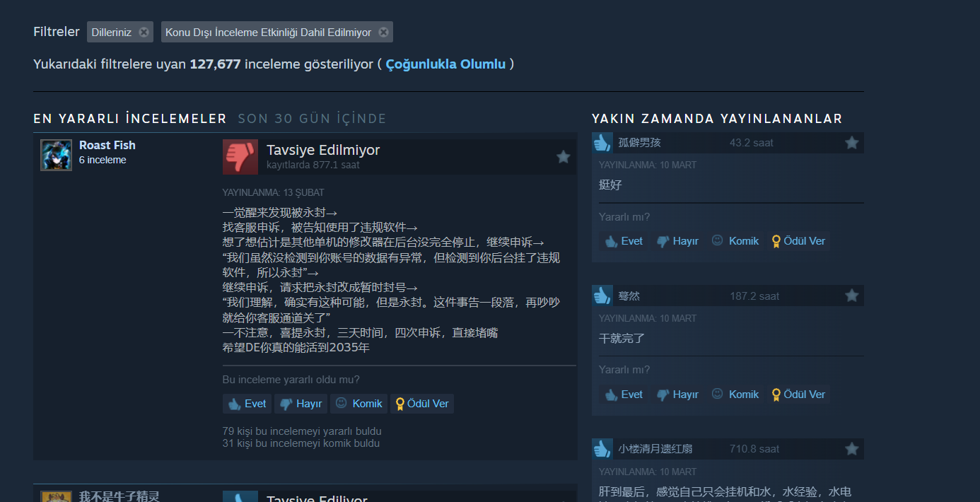The image size is (980, 502).
Task: Open the Tavsiye Edilmiyor review title
Action: tap(323, 150)
